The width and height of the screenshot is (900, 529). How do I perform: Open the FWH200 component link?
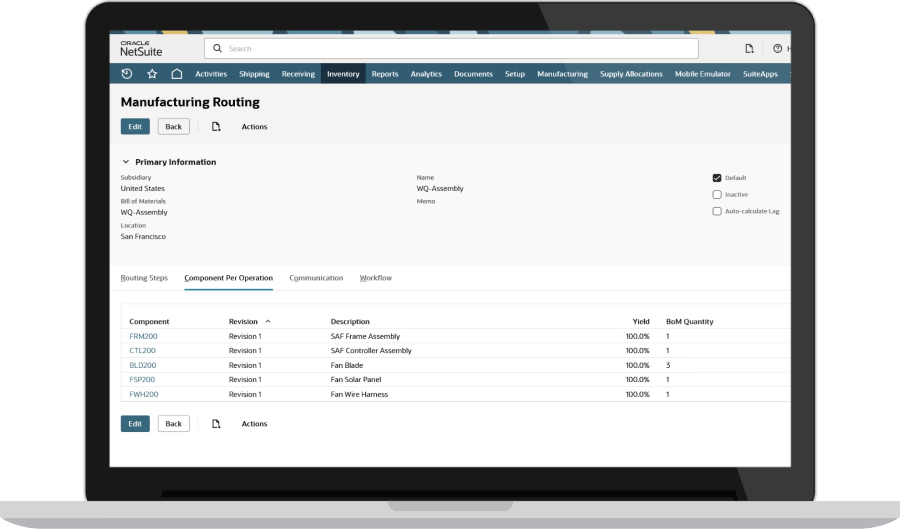[143, 394]
